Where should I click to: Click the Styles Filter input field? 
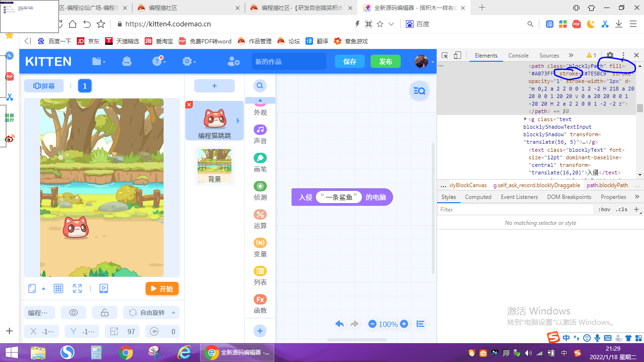point(515,210)
